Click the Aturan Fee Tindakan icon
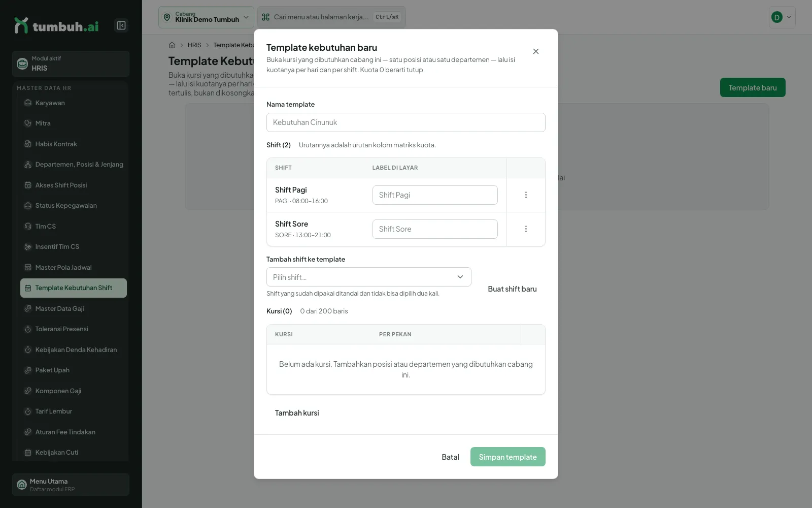812x508 pixels. tap(28, 432)
